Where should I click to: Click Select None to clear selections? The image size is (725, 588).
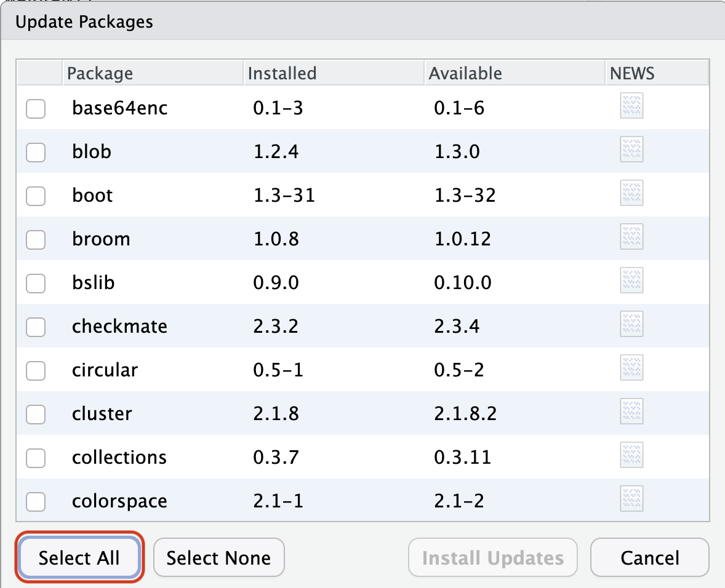[x=218, y=557]
